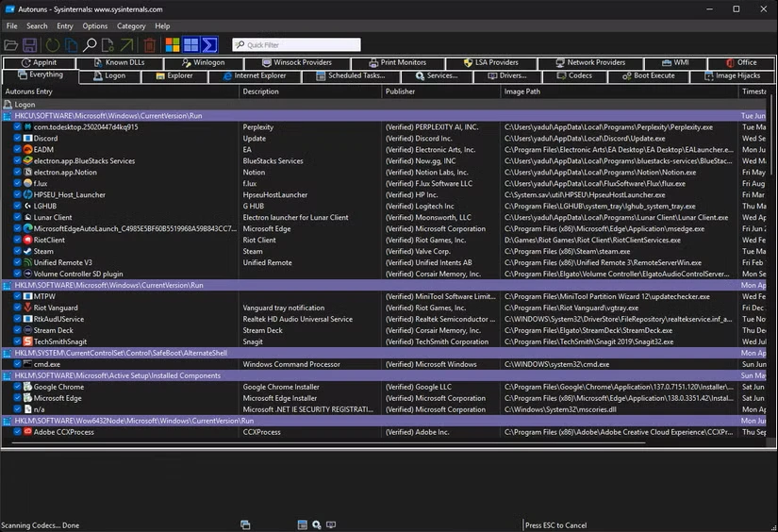The image size is (778, 532).
Task: Click the Open file folder icon
Action: click(x=11, y=45)
